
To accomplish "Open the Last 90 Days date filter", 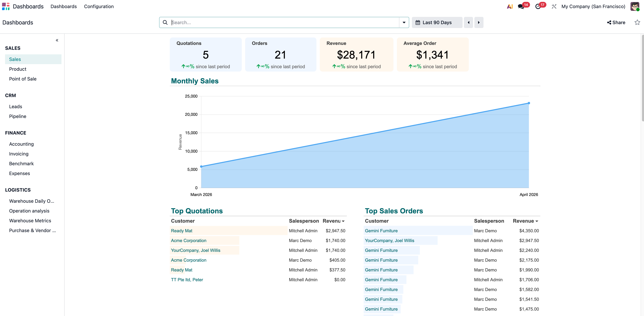I will [437, 22].
